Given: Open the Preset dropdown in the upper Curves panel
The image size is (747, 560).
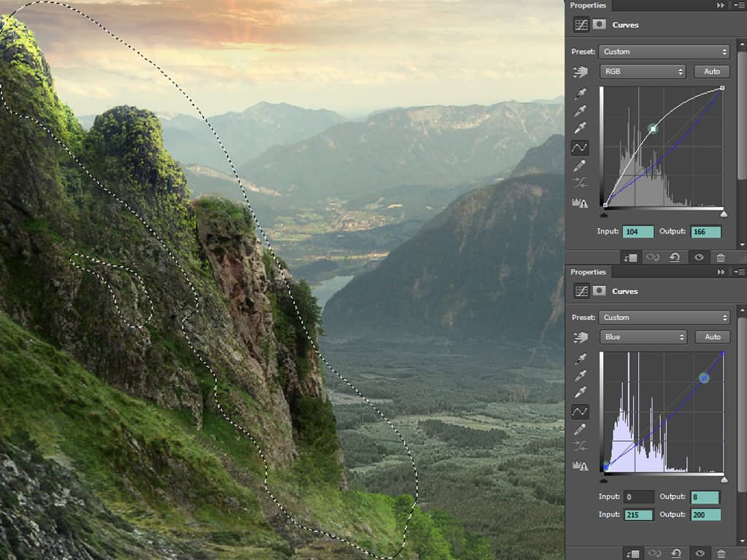Looking at the screenshot, I should tap(664, 52).
